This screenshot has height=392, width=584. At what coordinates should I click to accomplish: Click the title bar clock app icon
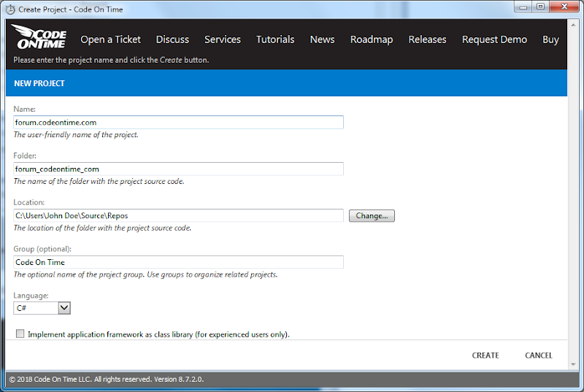[11, 9]
